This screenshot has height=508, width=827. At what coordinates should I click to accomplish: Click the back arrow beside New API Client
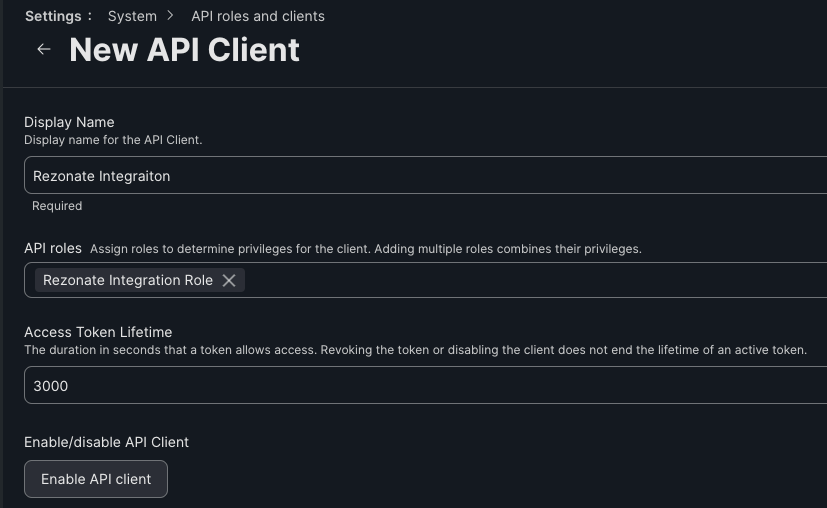[43, 49]
